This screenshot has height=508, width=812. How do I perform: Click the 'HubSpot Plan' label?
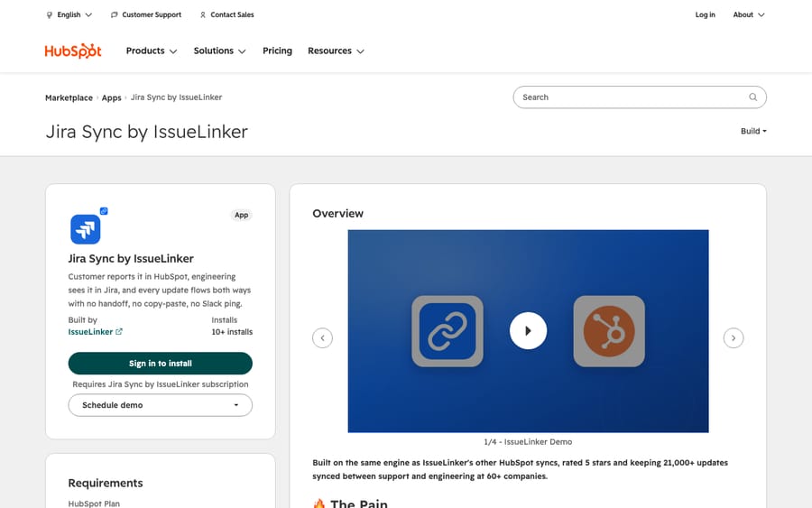click(x=94, y=503)
